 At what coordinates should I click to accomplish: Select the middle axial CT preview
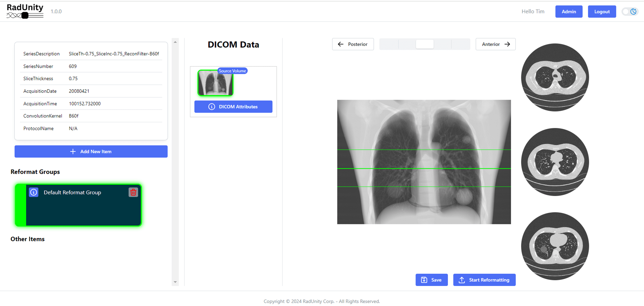pyautogui.click(x=555, y=162)
